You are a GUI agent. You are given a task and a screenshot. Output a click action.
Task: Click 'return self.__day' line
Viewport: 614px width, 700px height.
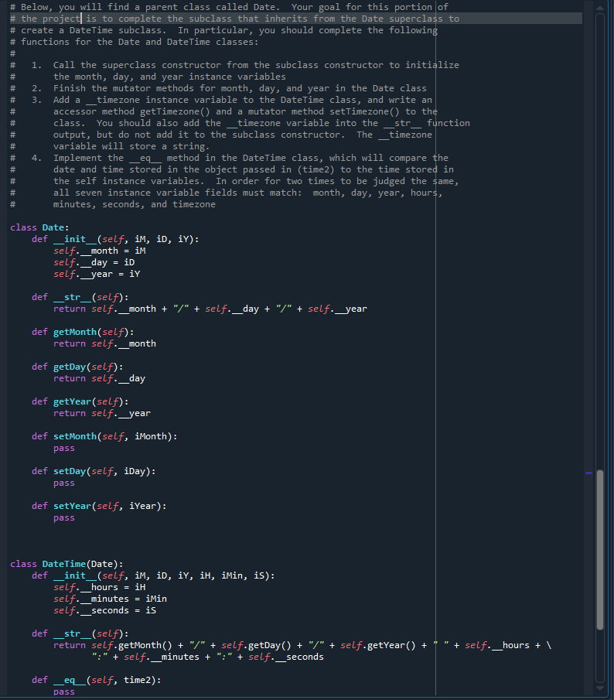(x=100, y=378)
